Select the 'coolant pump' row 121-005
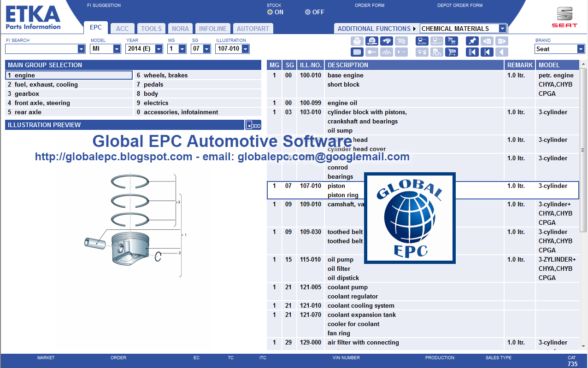This screenshot has width=588, height=368. 423,292
